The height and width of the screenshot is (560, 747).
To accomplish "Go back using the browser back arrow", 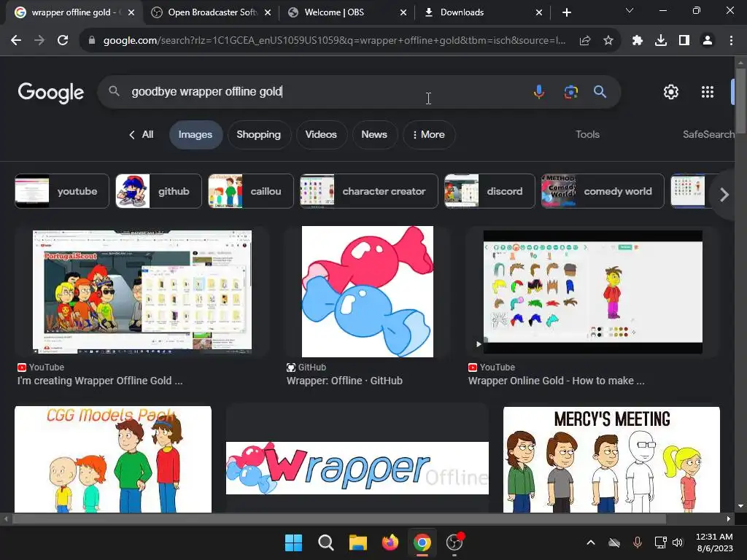I will (16, 41).
